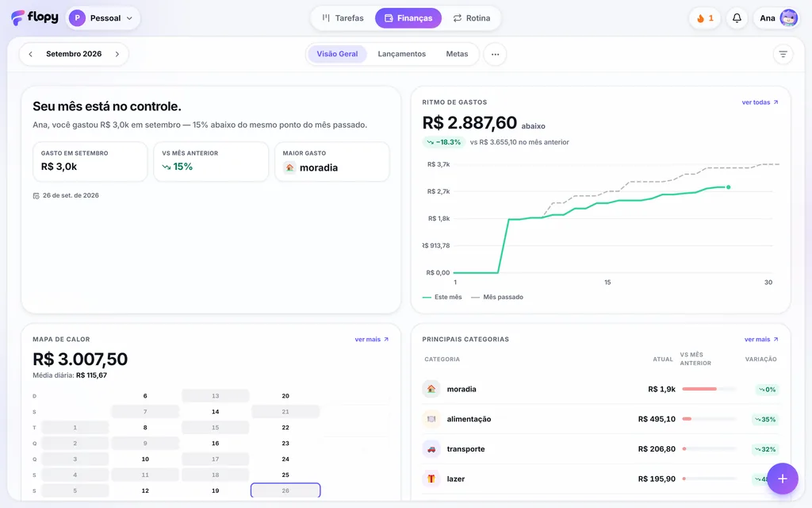This screenshot has width=812, height=508.
Task: Select the moradia category row icon
Action: click(431, 389)
